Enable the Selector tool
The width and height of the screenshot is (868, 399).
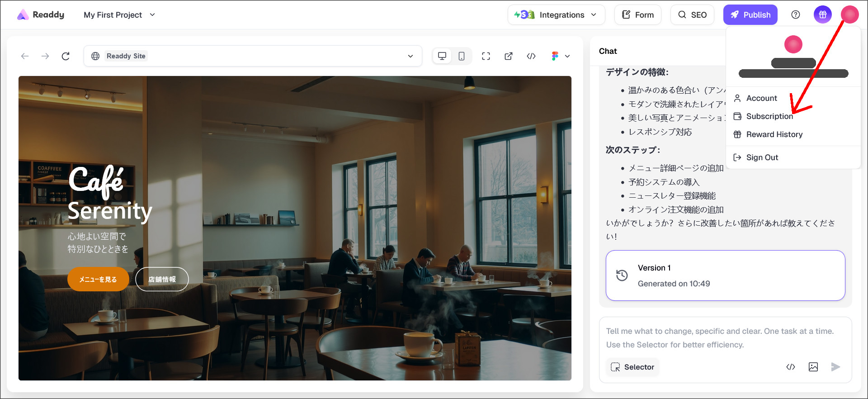[632, 367]
